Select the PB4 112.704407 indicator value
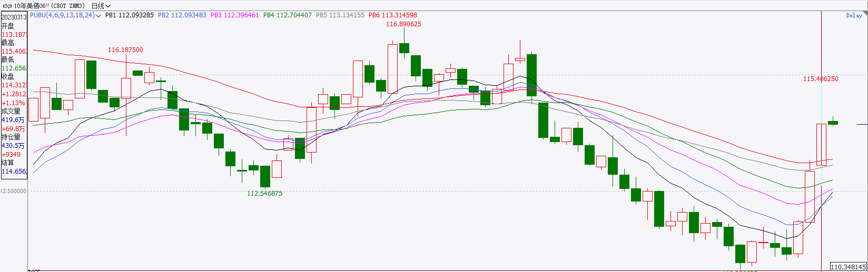Image resolution: width=868 pixels, height=272 pixels. [288, 15]
